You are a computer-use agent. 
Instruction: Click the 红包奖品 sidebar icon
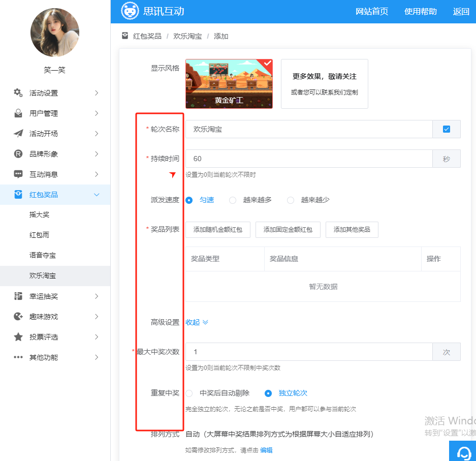18,194
